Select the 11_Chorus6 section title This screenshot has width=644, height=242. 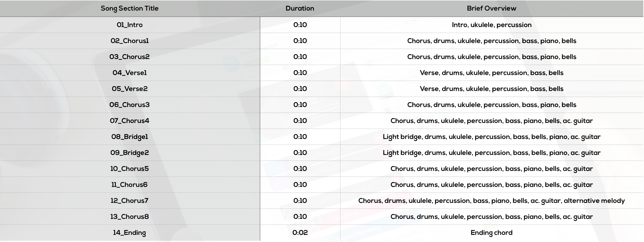[x=129, y=185]
